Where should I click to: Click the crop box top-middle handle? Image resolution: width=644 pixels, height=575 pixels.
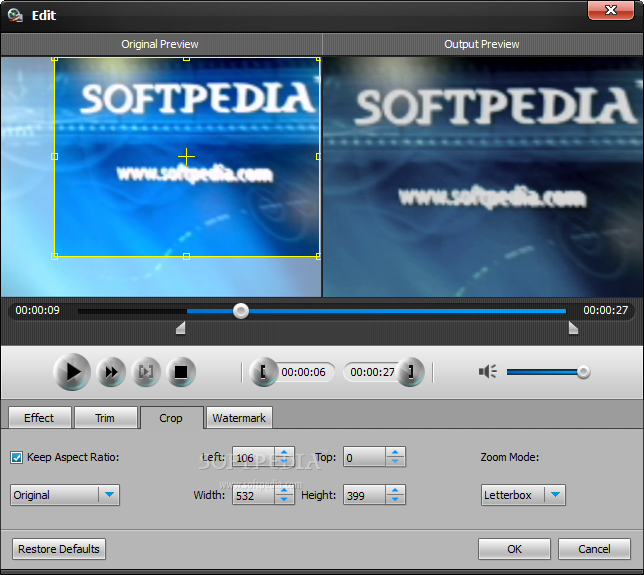(186, 59)
